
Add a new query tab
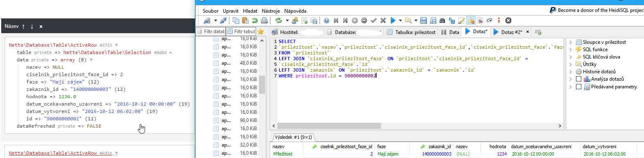click(538, 32)
